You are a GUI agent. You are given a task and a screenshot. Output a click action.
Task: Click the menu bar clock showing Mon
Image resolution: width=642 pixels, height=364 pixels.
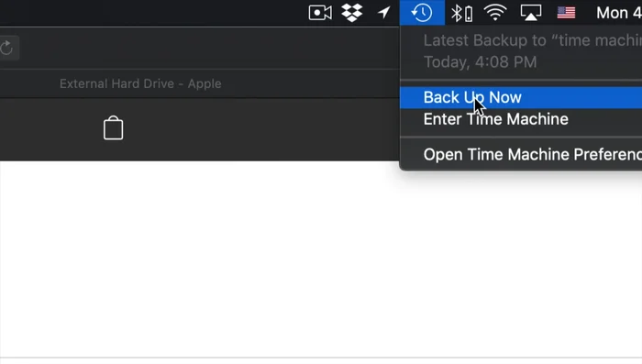click(619, 13)
